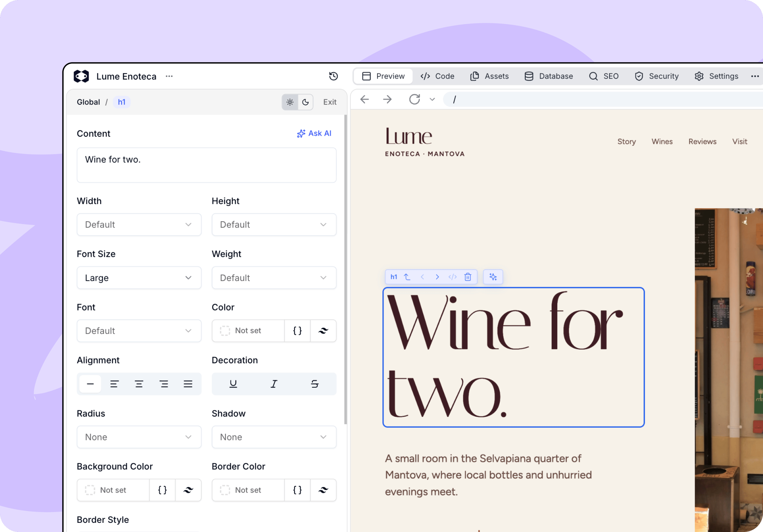Open the Wines nav link in preview
This screenshot has width=763, height=532.
pos(662,141)
